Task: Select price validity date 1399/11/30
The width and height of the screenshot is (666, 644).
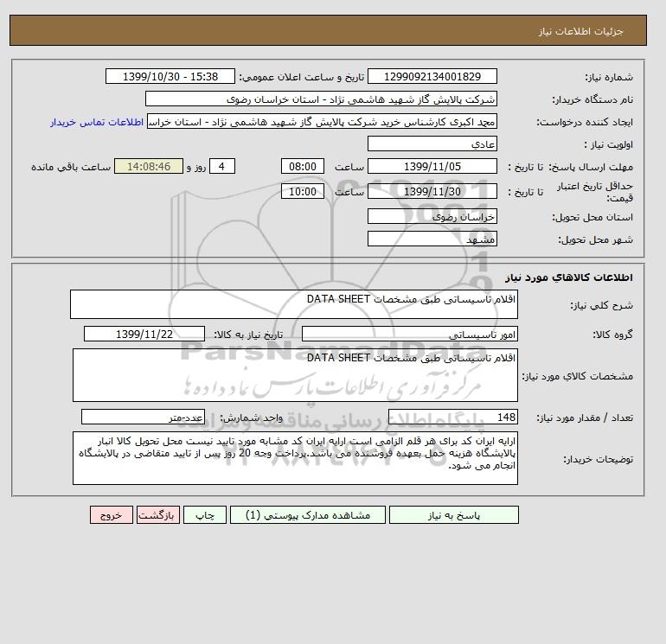Action: 432,191
